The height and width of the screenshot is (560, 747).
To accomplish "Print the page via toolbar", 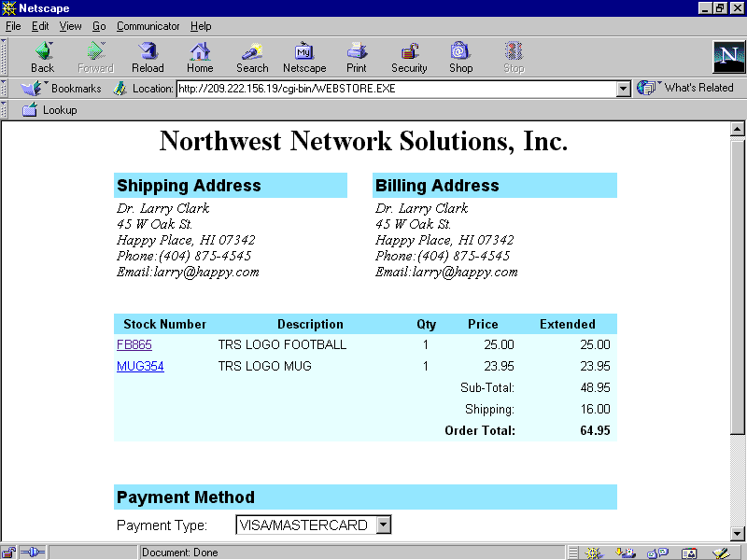I will click(357, 57).
